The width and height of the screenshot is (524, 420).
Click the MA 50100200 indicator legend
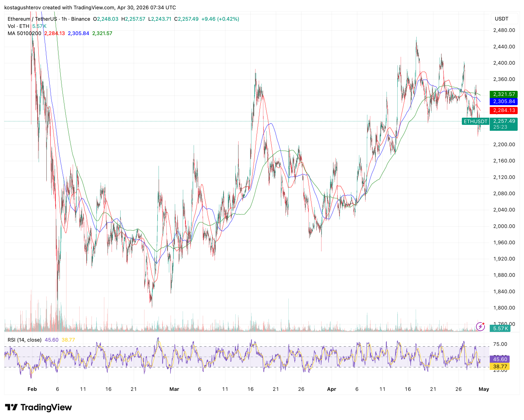pos(24,33)
